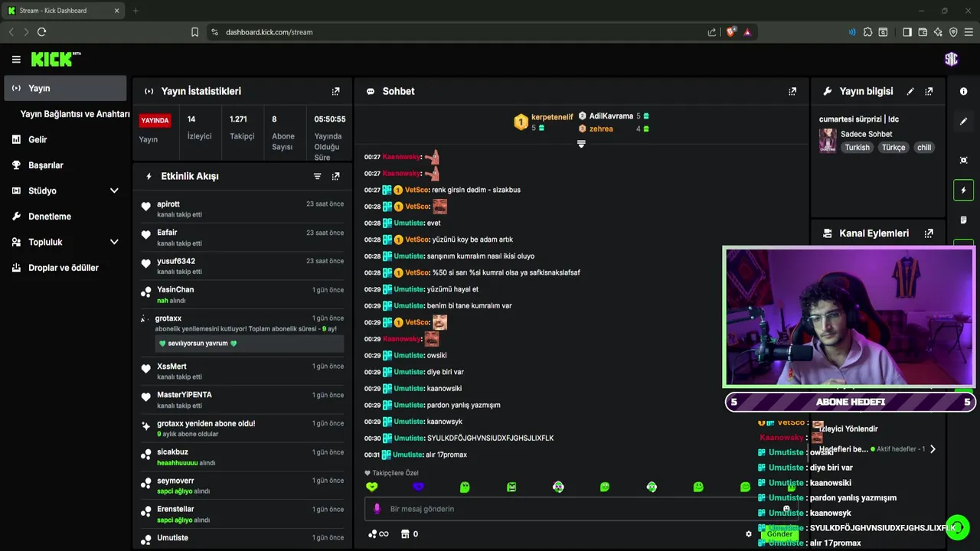Click the channel points infinity icon under chat
The image size is (980, 551).
tap(378, 534)
